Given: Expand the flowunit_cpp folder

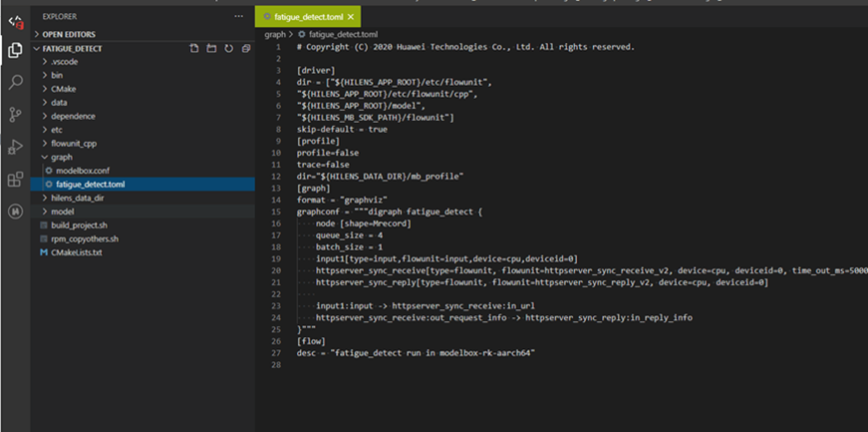Looking at the screenshot, I should coord(143,143).
